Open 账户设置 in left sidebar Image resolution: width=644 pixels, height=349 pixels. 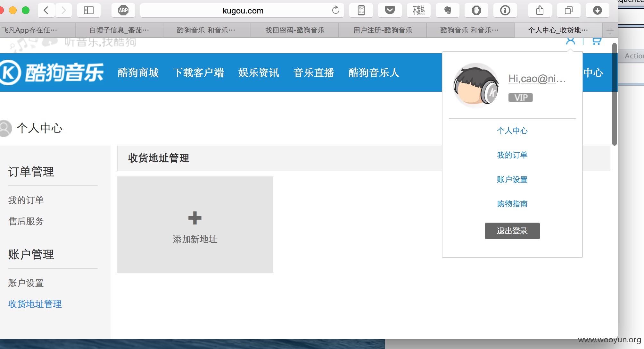[x=26, y=283]
